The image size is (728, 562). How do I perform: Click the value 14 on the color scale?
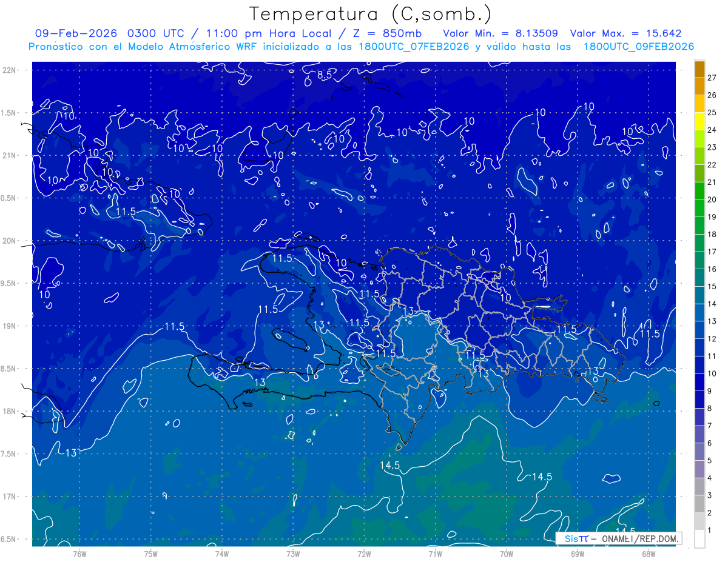[712, 304]
